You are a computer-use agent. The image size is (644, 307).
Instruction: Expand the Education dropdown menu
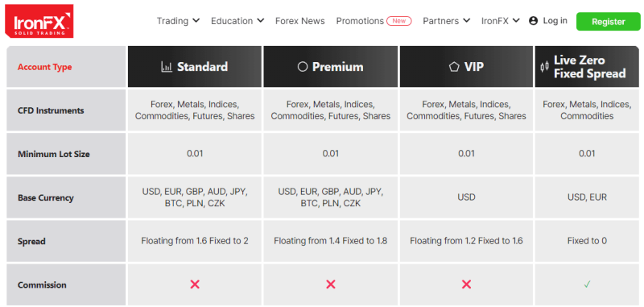click(237, 21)
